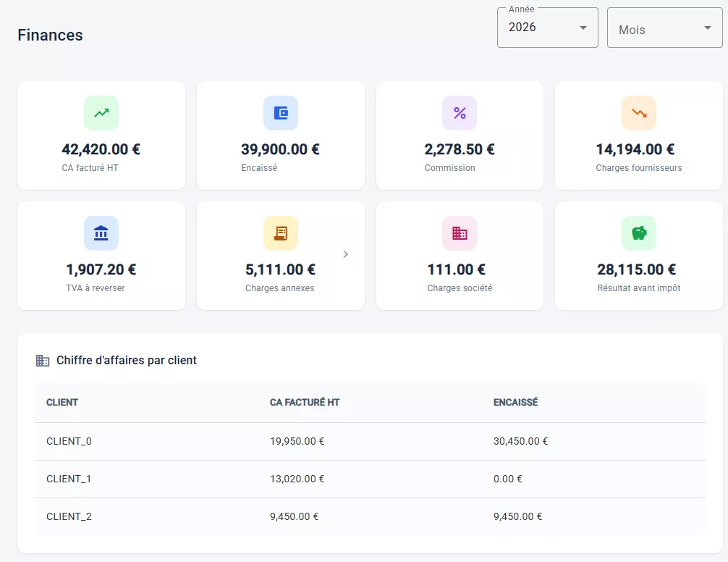Click the green piggy bank icon for Résultat avant impôt

pos(639,233)
